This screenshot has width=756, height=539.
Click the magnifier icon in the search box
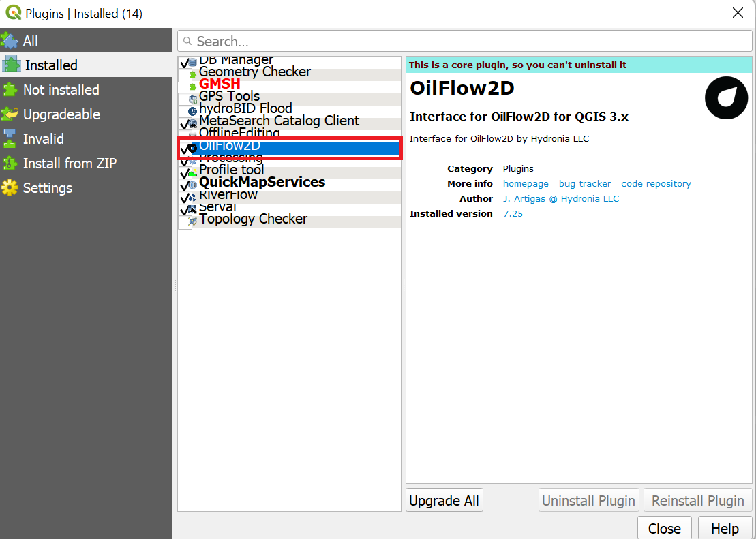[x=187, y=42]
